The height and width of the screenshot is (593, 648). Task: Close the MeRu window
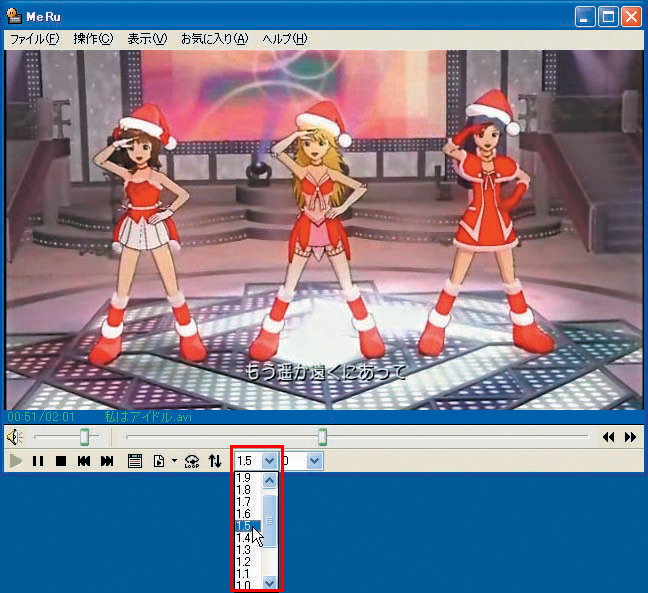coord(631,17)
